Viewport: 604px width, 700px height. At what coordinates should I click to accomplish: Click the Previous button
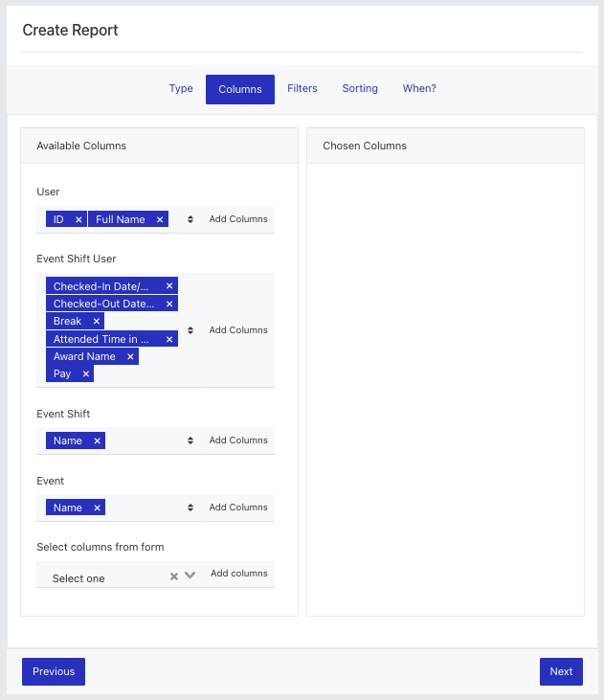tap(54, 671)
